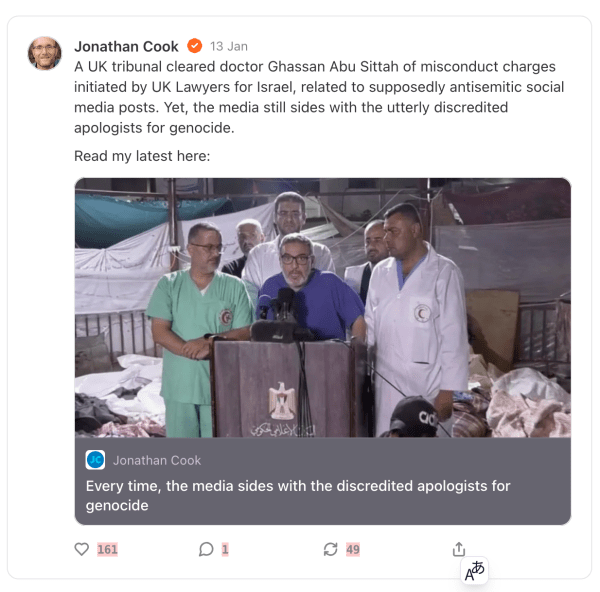
Task: Click the orange verified badge beside the author
Action: point(195,46)
